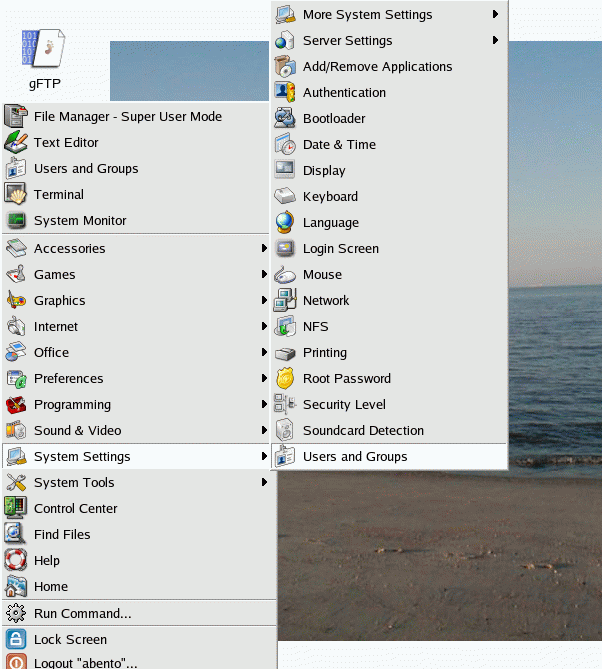
Task: Click the Text Editor pencil icon
Action: [16, 142]
